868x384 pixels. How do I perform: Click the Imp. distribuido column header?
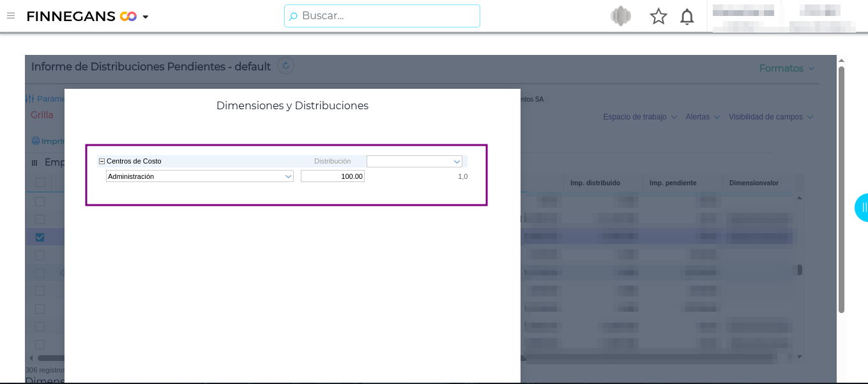595,183
